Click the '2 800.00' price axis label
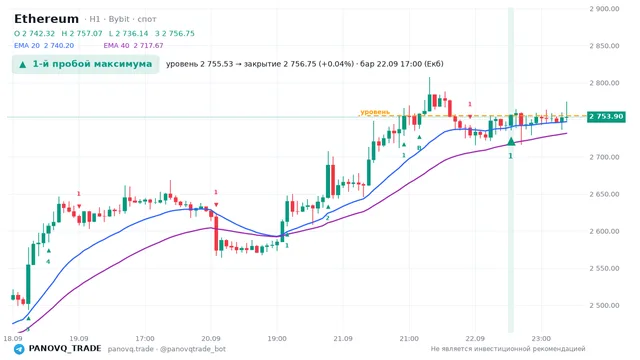The height and width of the screenshot is (360, 640). coord(604,83)
